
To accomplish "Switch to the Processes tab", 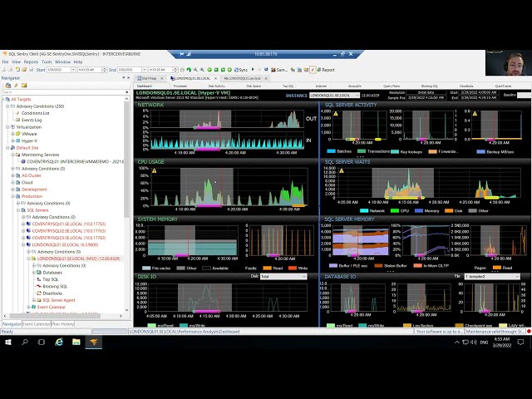I will 180,86.
